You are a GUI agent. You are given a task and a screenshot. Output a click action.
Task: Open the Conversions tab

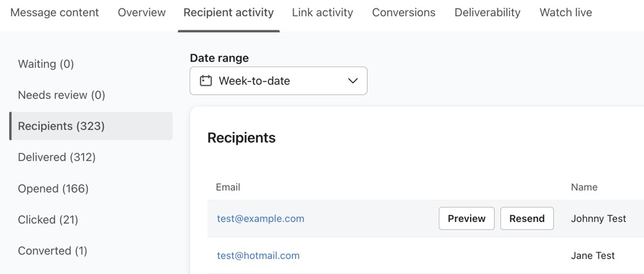click(x=404, y=12)
